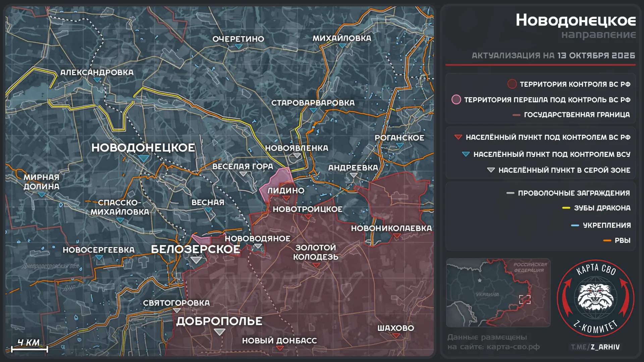
Task: Click the red marker under Золотой Колодезь
Action: pyautogui.click(x=316, y=265)
